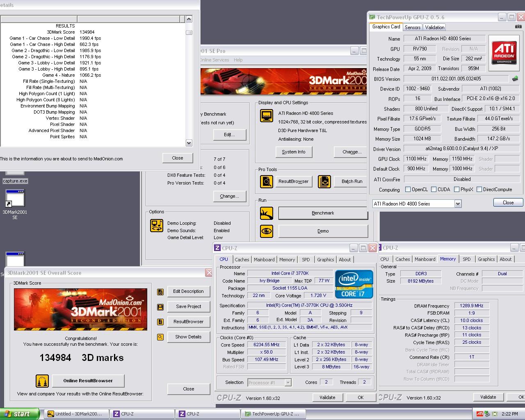Screen dimensions: 525x420
Task: Click the Batch Run icon in Pro Tools
Action: tap(324, 181)
